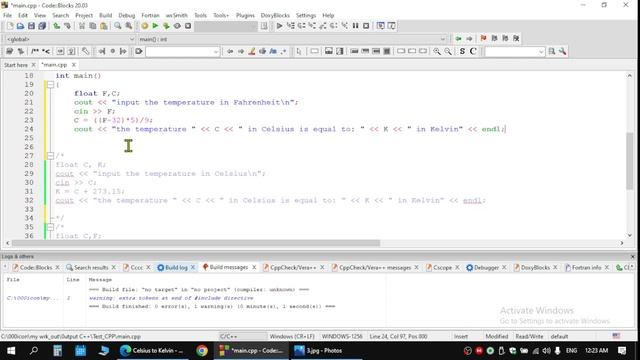Save all files using the Save All icon
The height and width of the screenshot is (360, 640).
coord(42,26)
